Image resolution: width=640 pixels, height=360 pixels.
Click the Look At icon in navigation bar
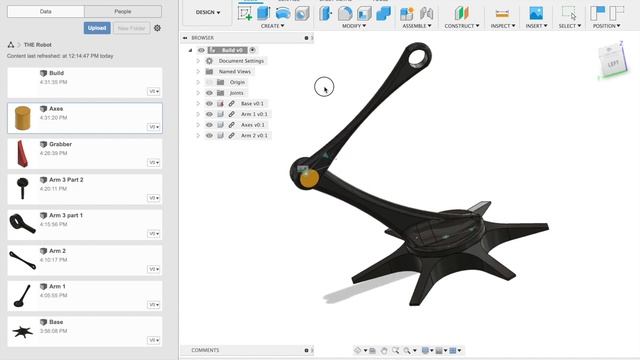(x=372, y=350)
